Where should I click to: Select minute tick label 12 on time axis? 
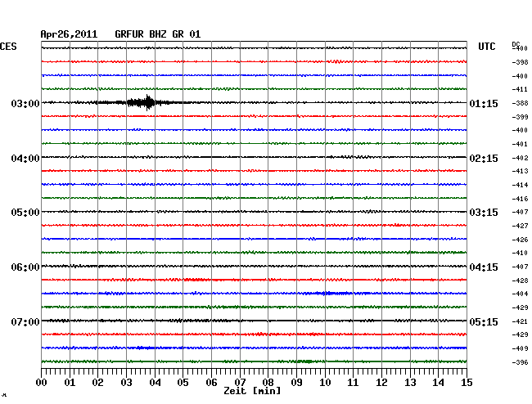point(381,383)
